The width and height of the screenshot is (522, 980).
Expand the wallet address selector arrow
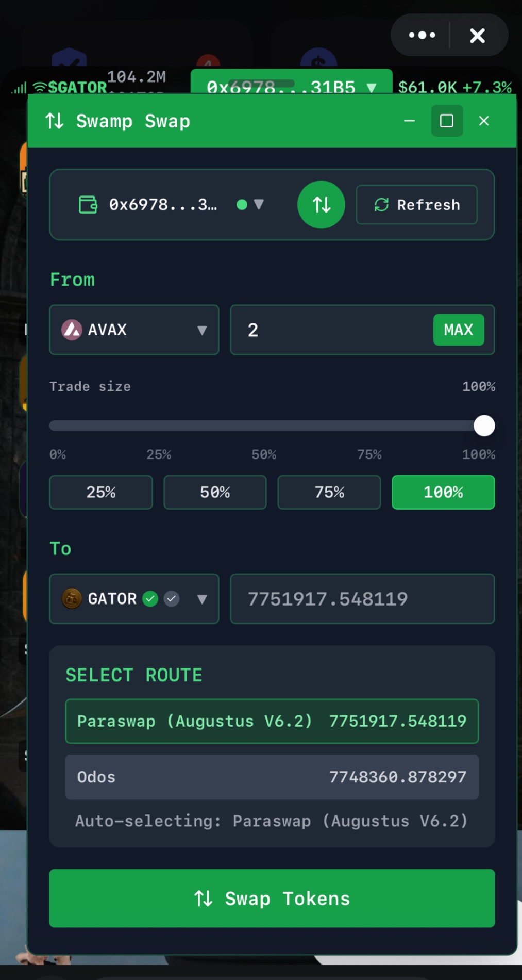[259, 205]
